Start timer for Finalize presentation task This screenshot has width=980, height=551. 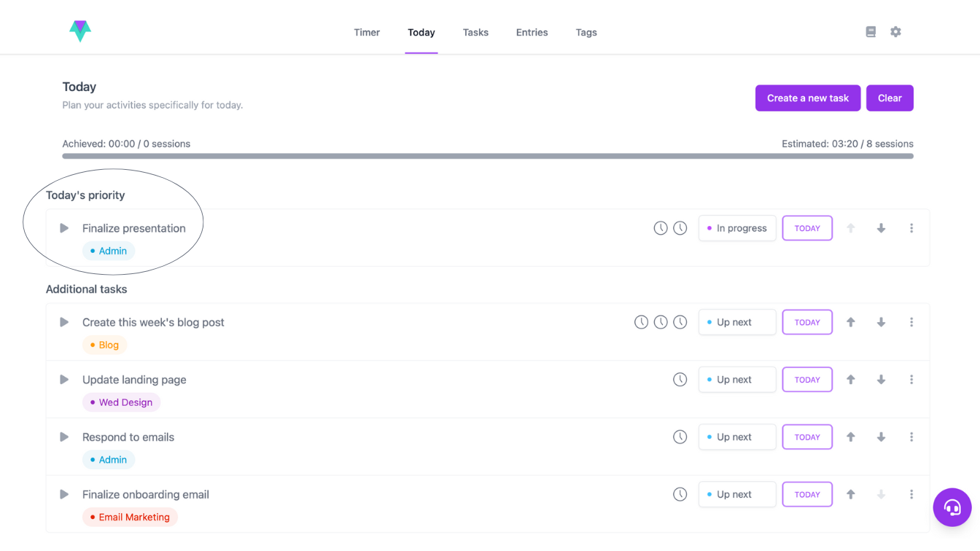[x=64, y=228]
